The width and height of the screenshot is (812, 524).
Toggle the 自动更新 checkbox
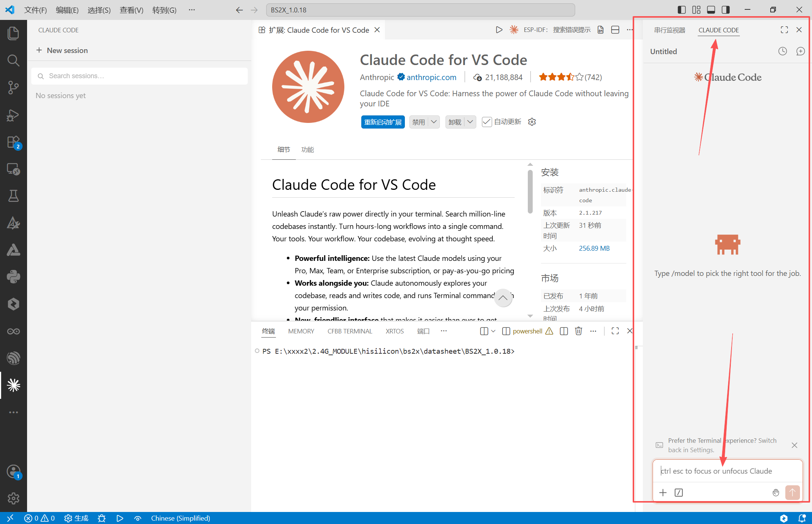tap(487, 122)
